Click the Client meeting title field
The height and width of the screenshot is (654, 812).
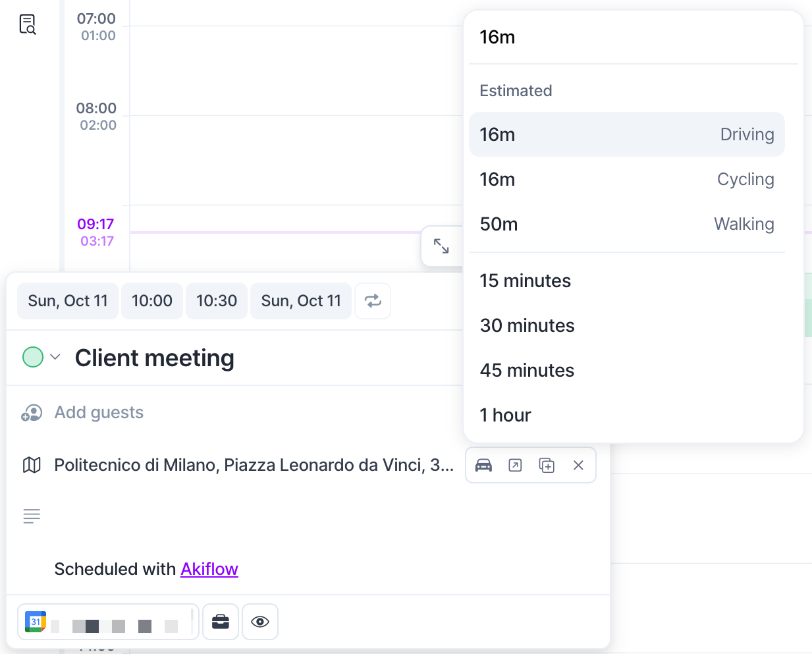[155, 358]
